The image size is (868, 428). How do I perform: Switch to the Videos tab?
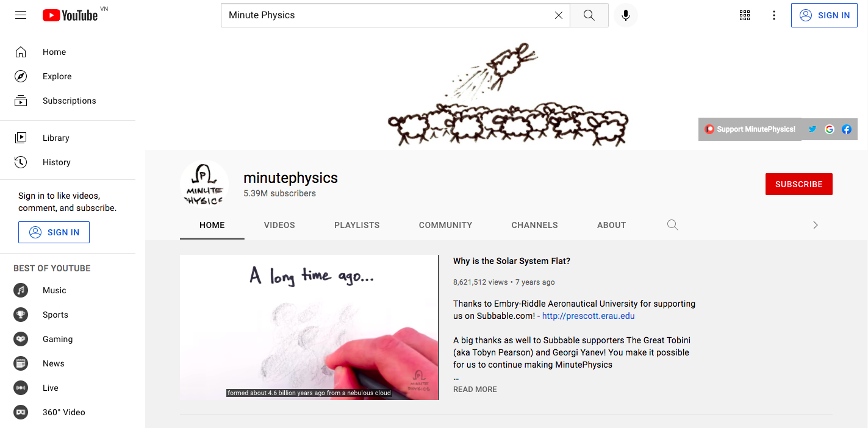click(x=279, y=225)
